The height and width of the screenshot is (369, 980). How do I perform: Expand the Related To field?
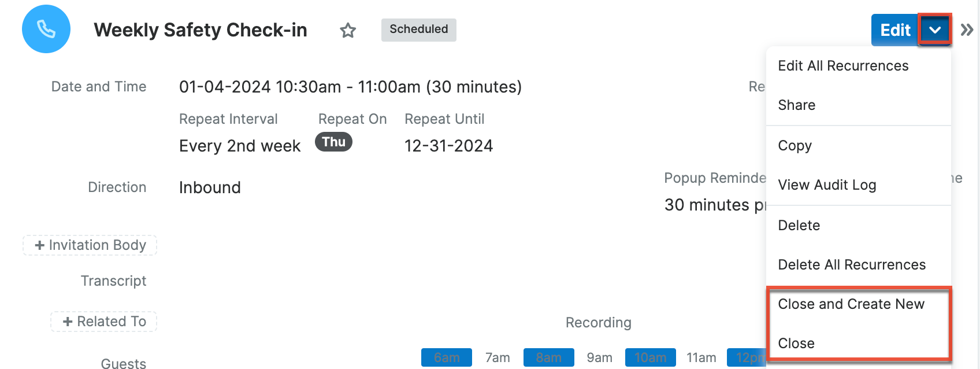(104, 322)
